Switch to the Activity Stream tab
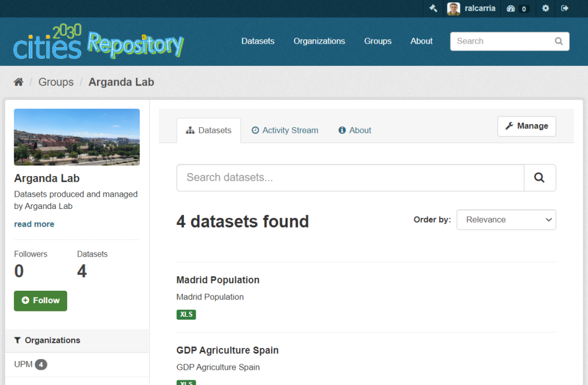The width and height of the screenshot is (588, 385). pos(285,130)
